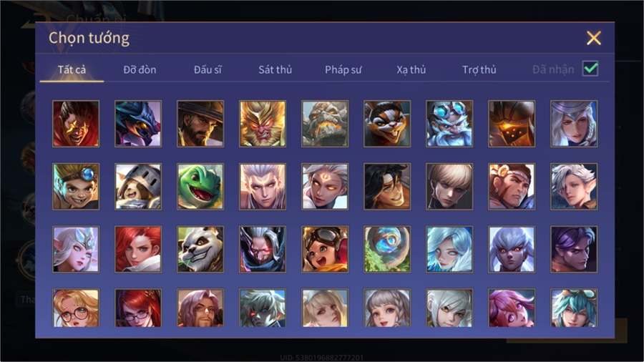This screenshot has width=644, height=362.
Task: Open the Sát thủ tab
Action: click(275, 70)
